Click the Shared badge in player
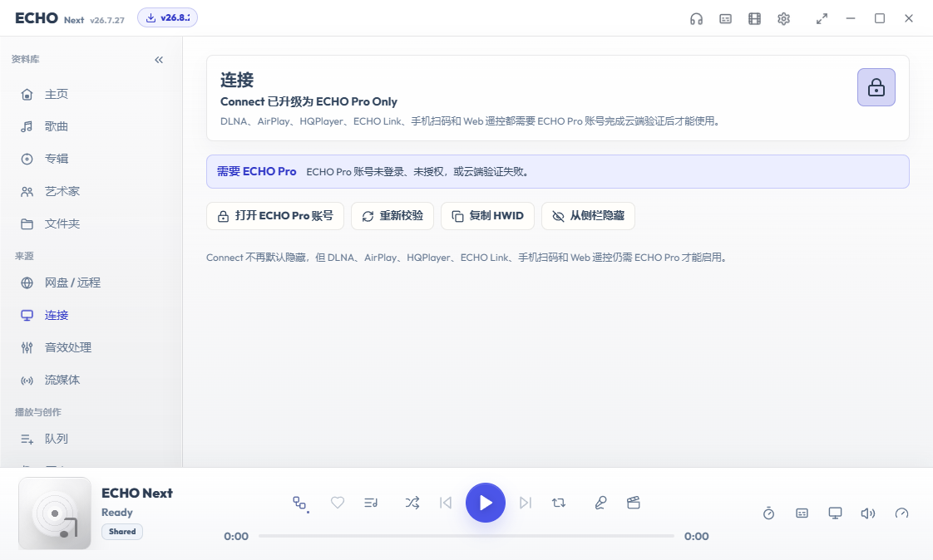 coord(122,532)
